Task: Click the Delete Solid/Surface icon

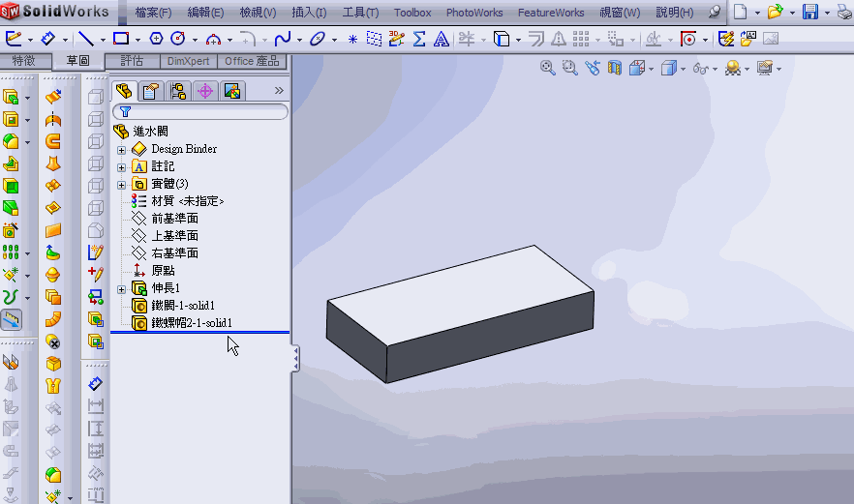Action: tap(53, 341)
